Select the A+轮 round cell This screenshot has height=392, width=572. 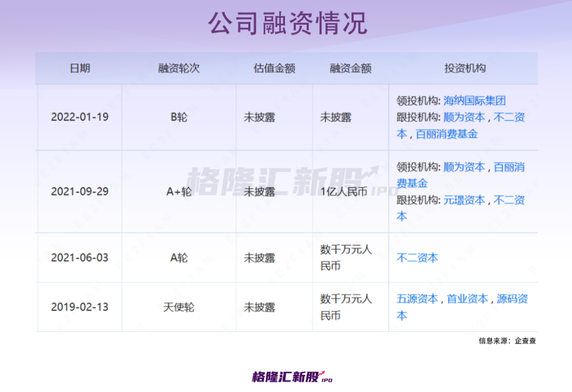pyautogui.click(x=179, y=192)
